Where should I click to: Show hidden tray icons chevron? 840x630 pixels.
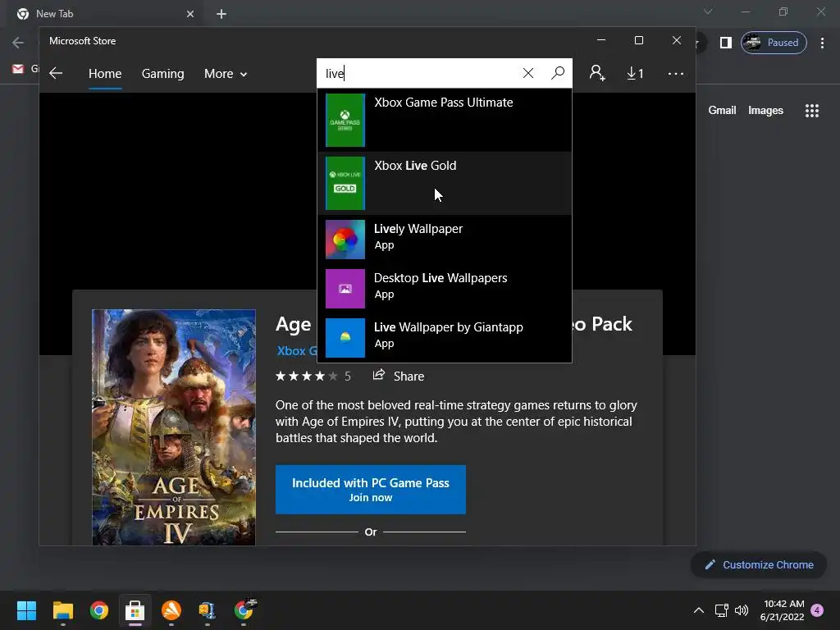click(x=699, y=610)
